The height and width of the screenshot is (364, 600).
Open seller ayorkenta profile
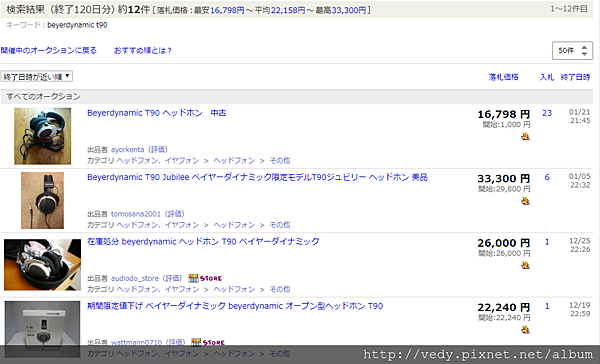pos(127,150)
